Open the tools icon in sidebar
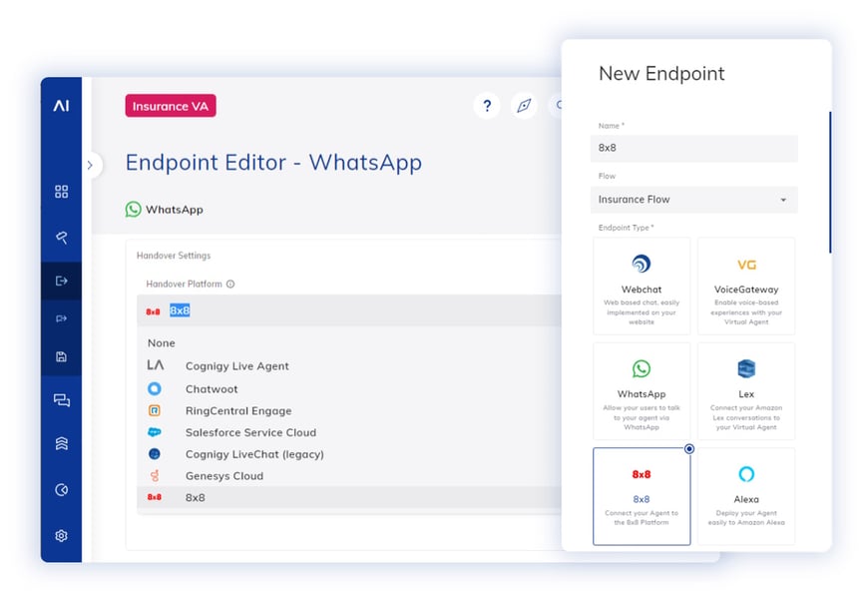The image size is (868, 601). point(62,238)
